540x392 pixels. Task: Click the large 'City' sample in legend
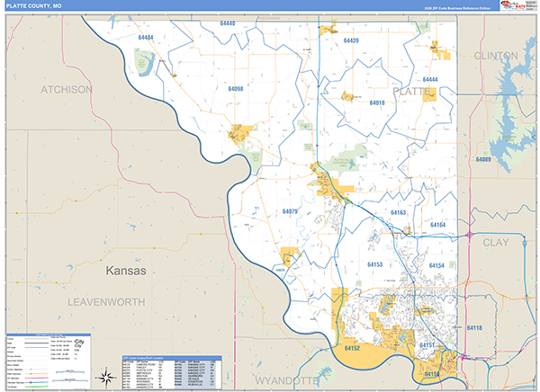[79, 343]
